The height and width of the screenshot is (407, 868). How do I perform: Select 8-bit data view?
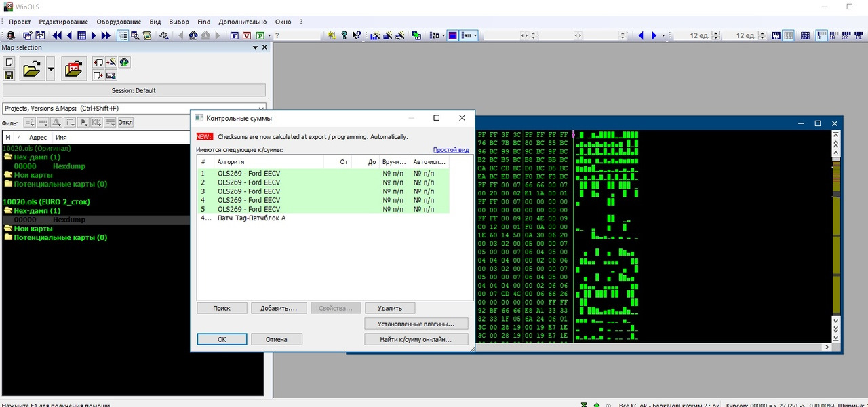821,35
